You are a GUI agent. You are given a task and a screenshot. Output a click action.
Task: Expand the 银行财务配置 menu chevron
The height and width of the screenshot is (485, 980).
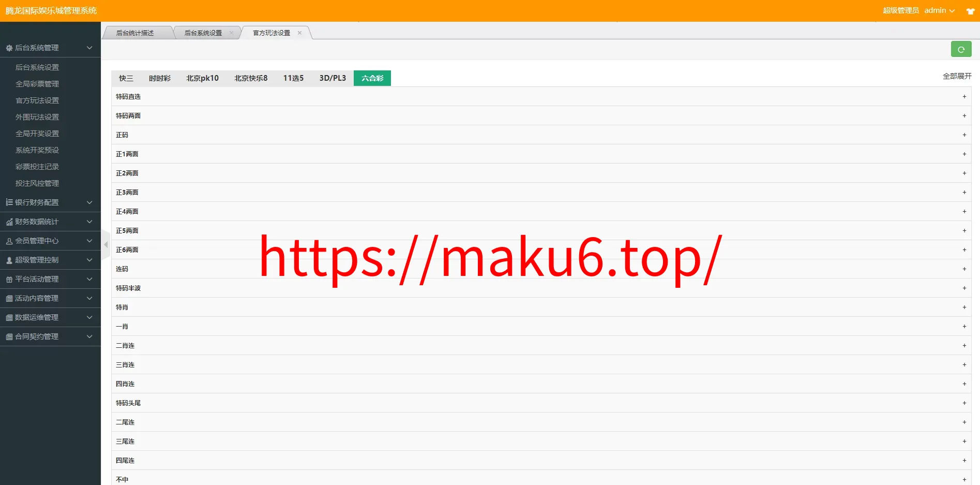click(x=89, y=202)
